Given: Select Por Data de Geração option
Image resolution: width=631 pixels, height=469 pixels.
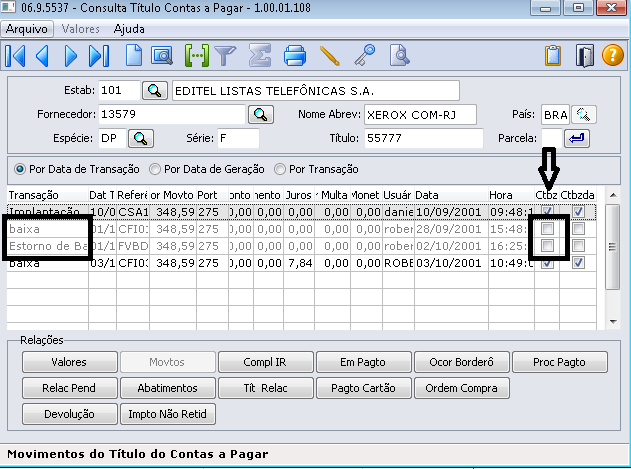Looking at the screenshot, I should coord(207,169).
